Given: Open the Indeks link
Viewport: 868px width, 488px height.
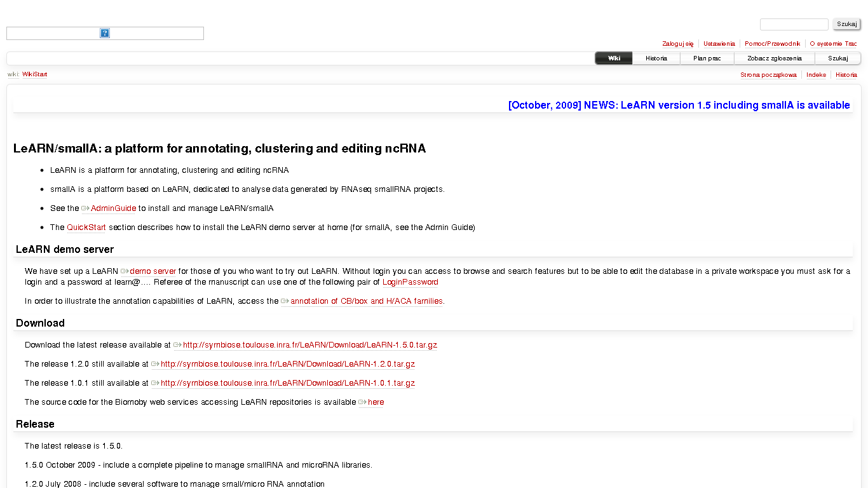Looking at the screenshot, I should (x=816, y=75).
